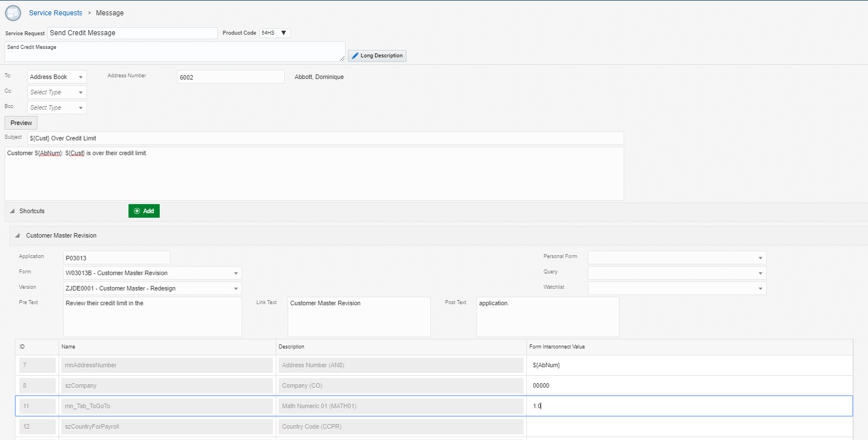Open the Personal Form dropdown

[760, 258]
